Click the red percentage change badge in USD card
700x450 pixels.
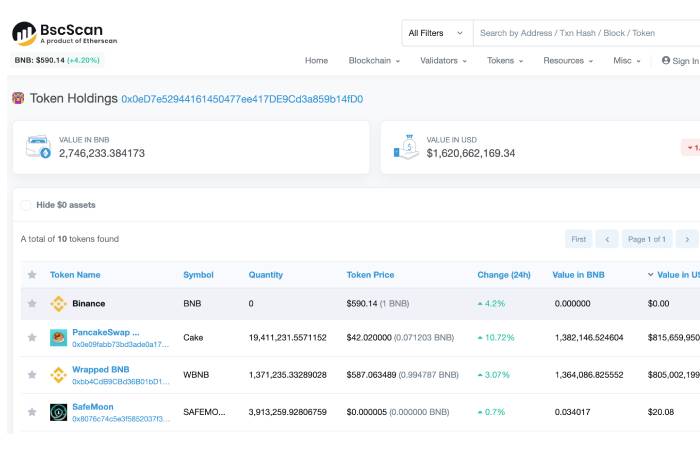pyautogui.click(x=691, y=148)
